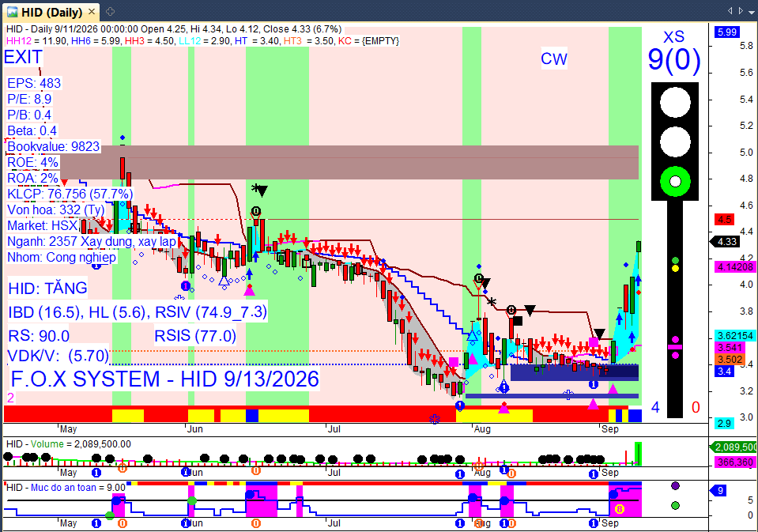
Task: Click the cyan 3.62154 axis label
Action: (x=735, y=336)
